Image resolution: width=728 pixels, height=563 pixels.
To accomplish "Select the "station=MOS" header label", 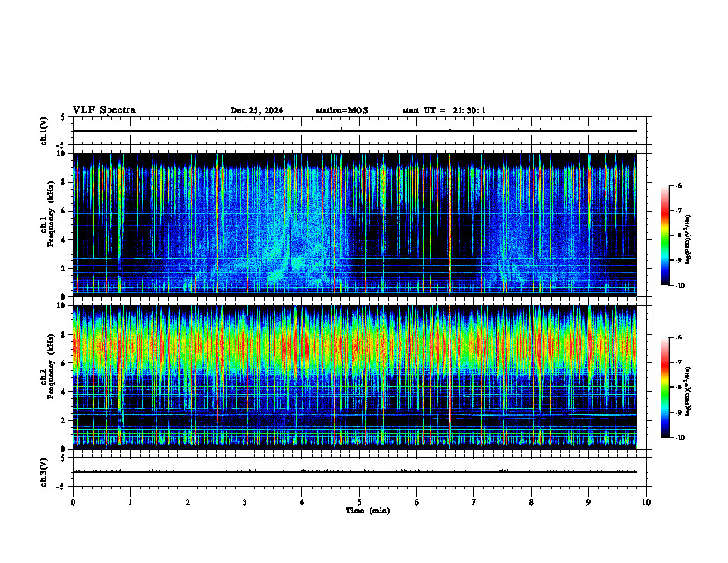I will pyautogui.click(x=342, y=110).
